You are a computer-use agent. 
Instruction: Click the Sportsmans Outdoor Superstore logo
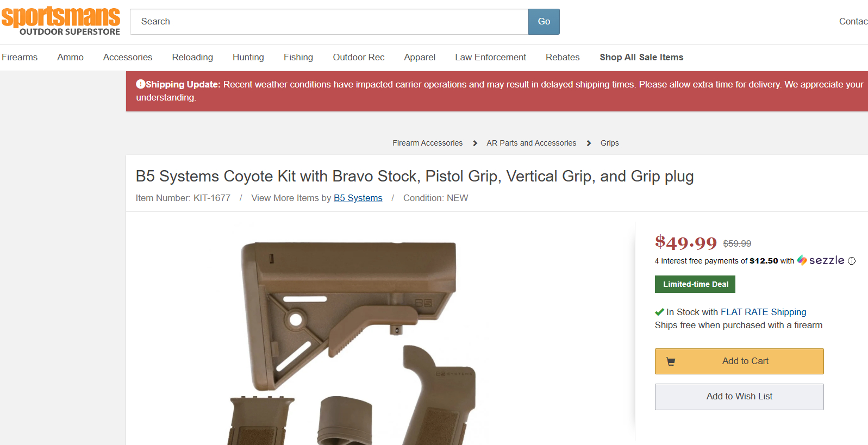click(x=61, y=21)
